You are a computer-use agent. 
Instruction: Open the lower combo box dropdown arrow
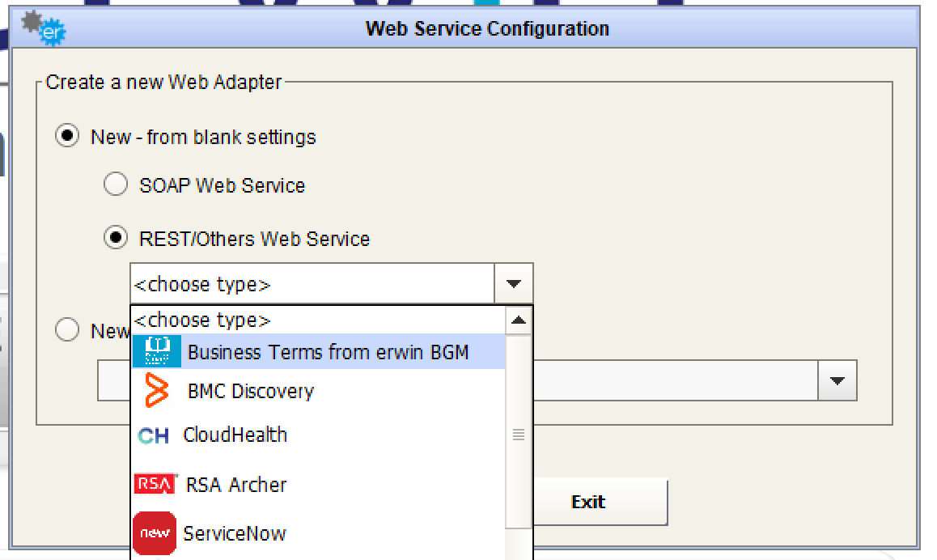[x=837, y=380]
